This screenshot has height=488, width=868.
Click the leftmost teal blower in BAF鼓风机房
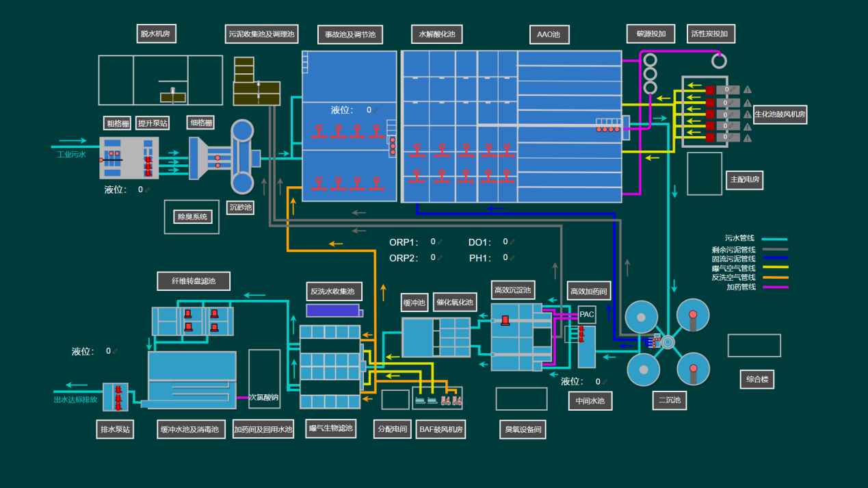point(420,400)
